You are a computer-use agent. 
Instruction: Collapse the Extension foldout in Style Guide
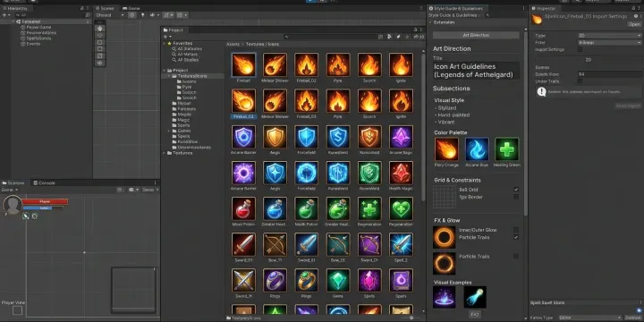coord(430,22)
